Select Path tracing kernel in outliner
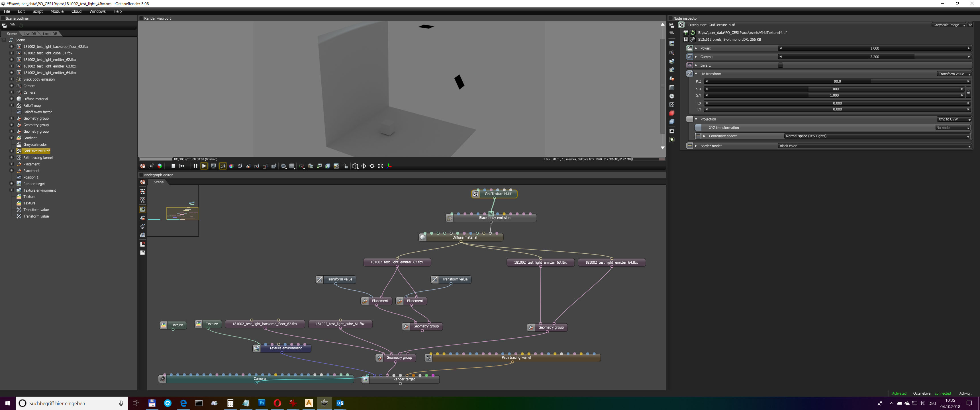The image size is (980, 410). pos(38,157)
